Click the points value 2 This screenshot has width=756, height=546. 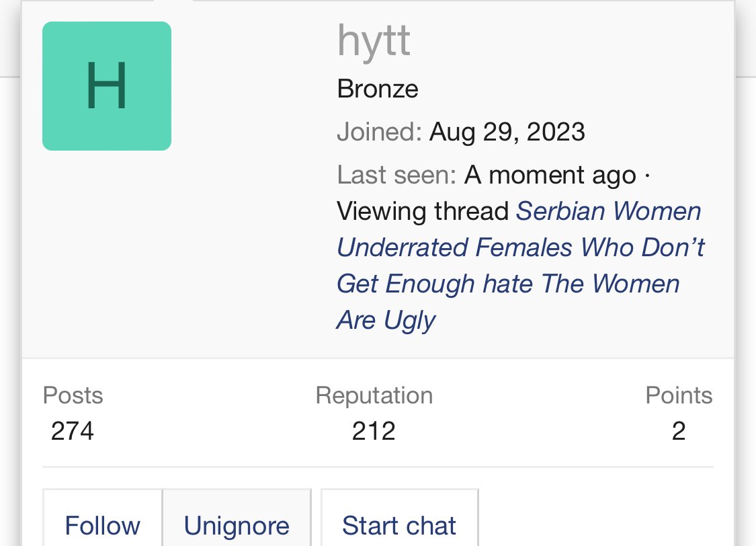click(679, 431)
